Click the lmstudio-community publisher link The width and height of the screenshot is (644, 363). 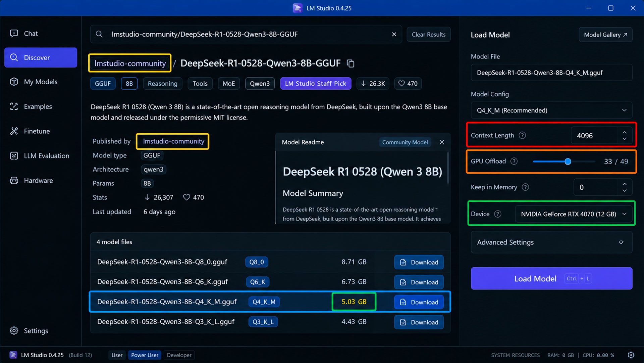coord(173,141)
